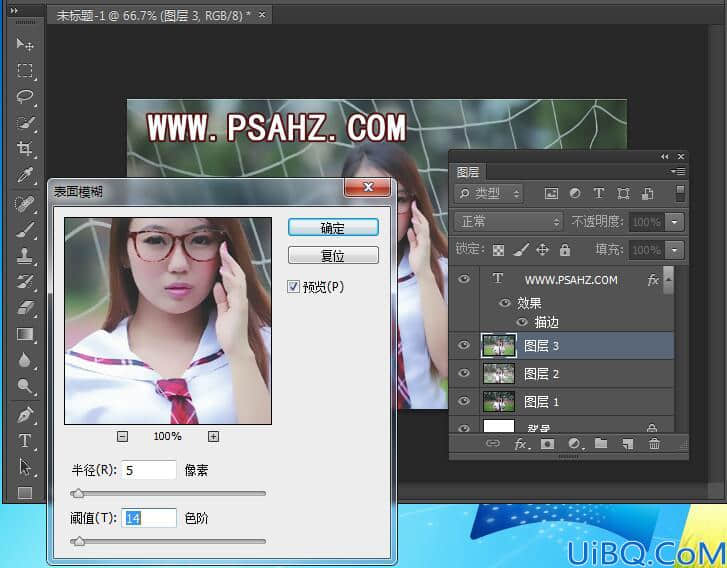Create a new layer group
Screen dimensions: 727x568
pos(601,444)
